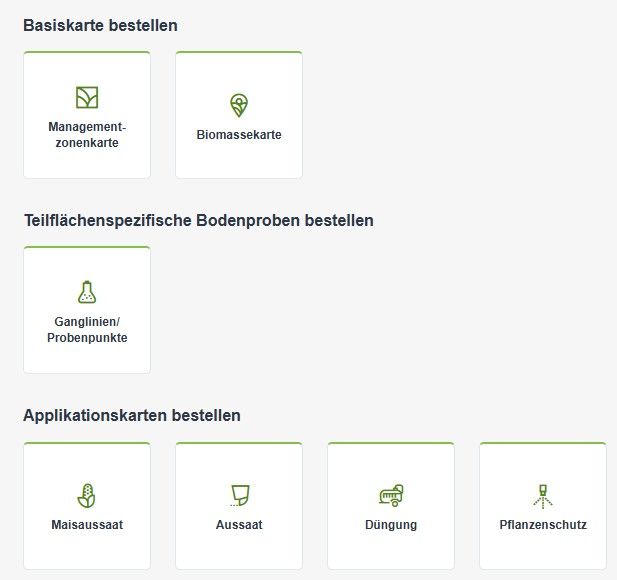The image size is (617, 580).
Task: Click the Pflanzenschutz sprayer nozzle icon
Action: [543, 495]
